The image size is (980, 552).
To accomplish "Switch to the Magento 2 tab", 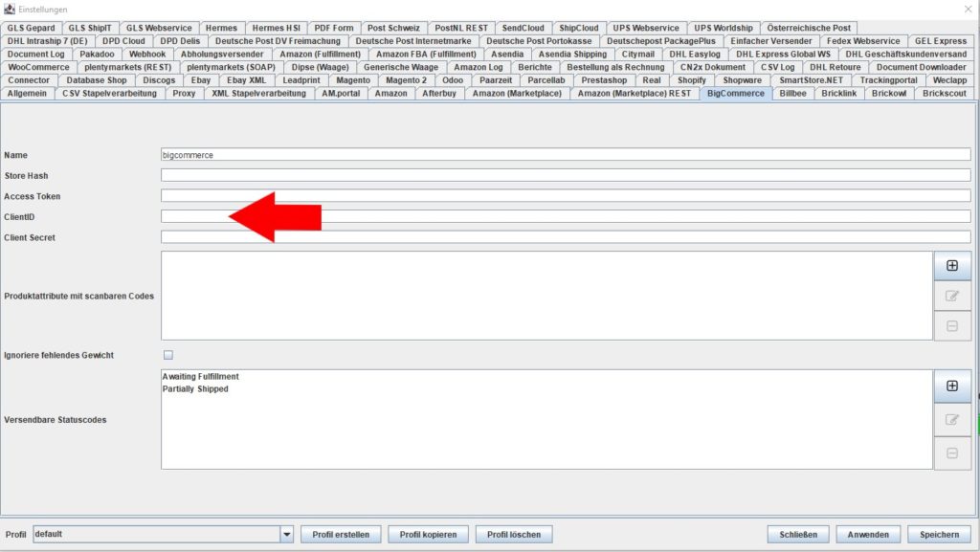I will pos(406,80).
